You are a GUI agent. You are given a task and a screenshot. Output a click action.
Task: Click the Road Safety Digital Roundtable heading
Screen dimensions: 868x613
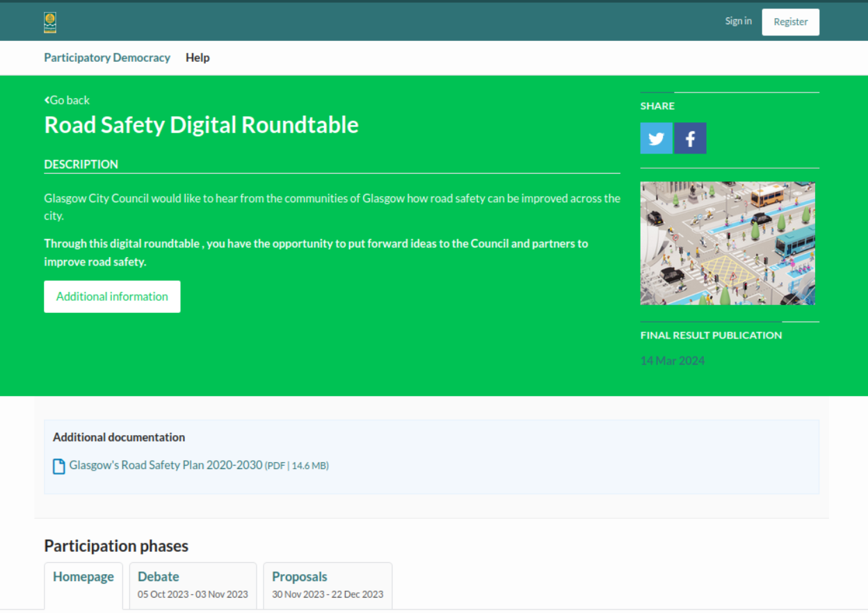coord(202,125)
